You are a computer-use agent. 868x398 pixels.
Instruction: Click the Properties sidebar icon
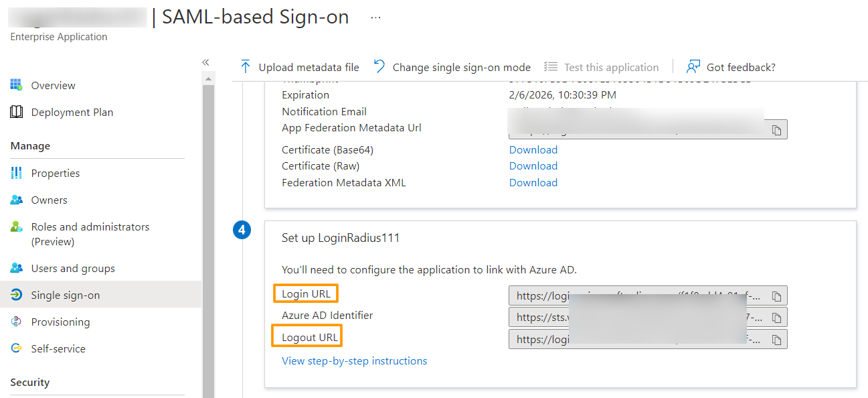coord(16,173)
